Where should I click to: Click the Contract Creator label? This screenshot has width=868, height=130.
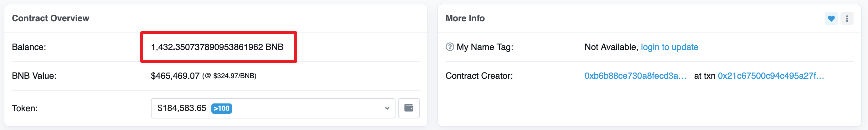click(x=479, y=76)
